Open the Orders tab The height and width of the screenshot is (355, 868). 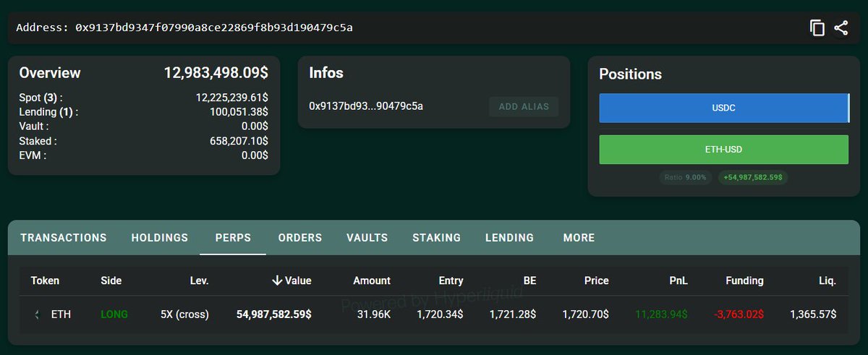pos(300,238)
